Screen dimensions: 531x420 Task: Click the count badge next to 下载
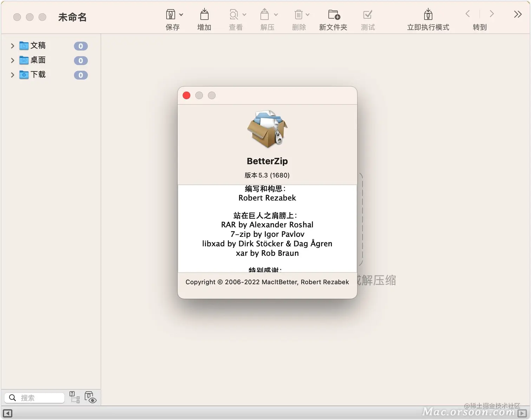81,75
